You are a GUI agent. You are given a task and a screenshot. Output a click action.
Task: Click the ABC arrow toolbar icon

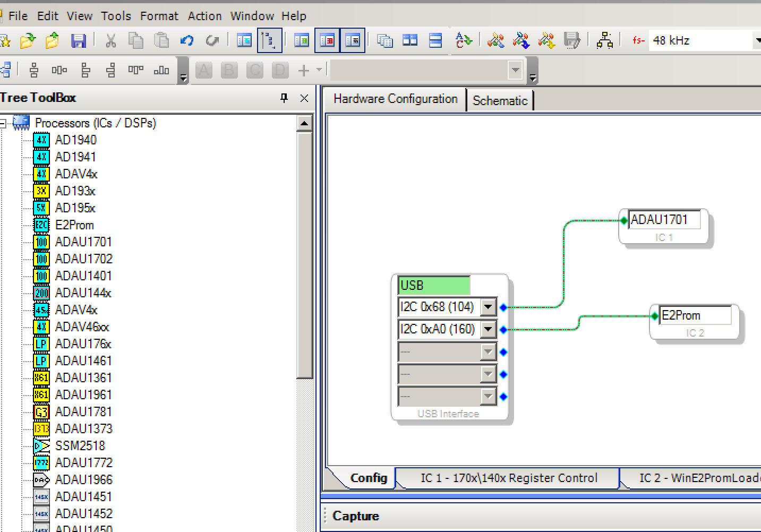point(463,40)
